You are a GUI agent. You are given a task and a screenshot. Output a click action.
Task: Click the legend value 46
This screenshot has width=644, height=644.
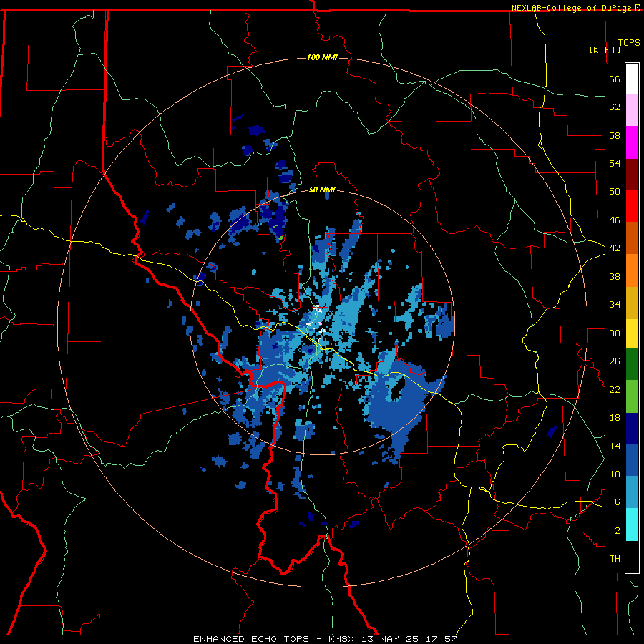[615, 220]
